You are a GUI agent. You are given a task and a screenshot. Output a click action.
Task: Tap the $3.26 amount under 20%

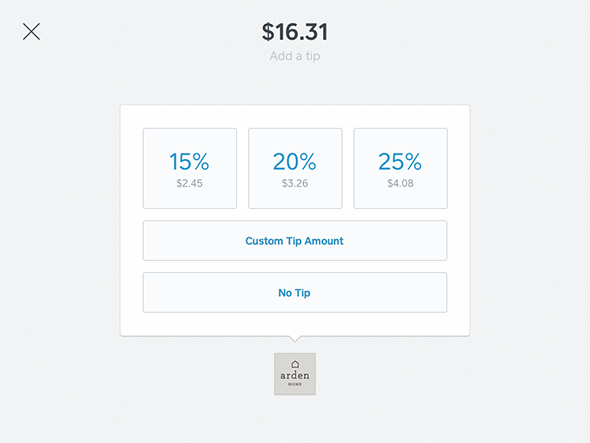295,183
